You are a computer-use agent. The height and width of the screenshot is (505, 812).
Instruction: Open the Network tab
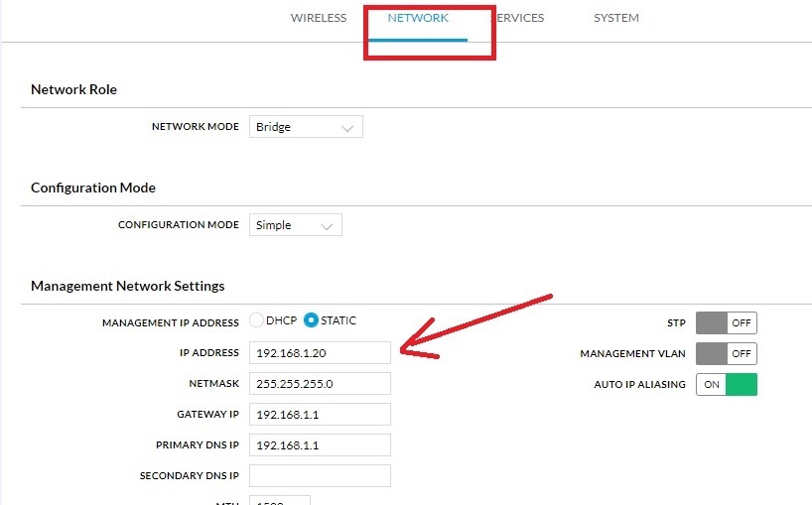pos(418,18)
